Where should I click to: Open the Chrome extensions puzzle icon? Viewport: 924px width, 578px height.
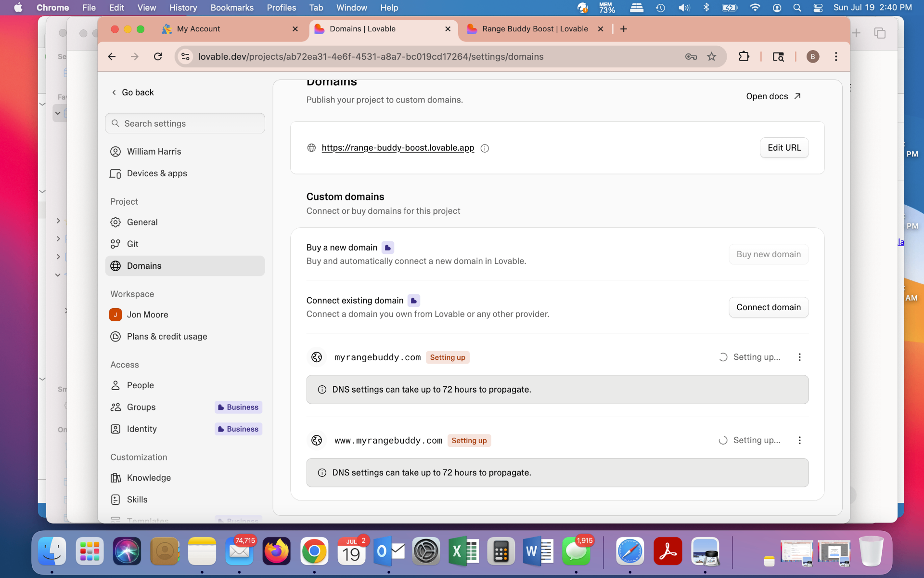[x=744, y=56]
